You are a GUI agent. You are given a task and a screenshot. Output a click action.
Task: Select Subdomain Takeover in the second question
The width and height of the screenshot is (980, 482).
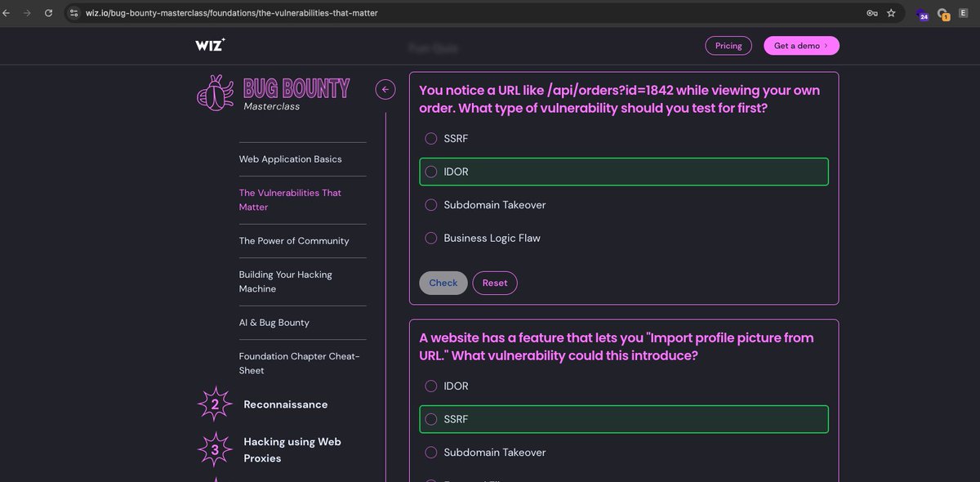pos(431,453)
